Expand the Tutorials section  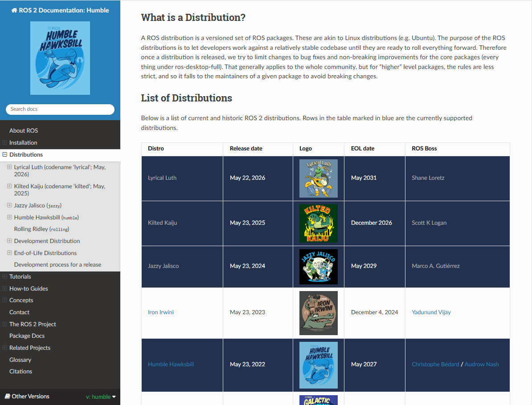point(5,276)
